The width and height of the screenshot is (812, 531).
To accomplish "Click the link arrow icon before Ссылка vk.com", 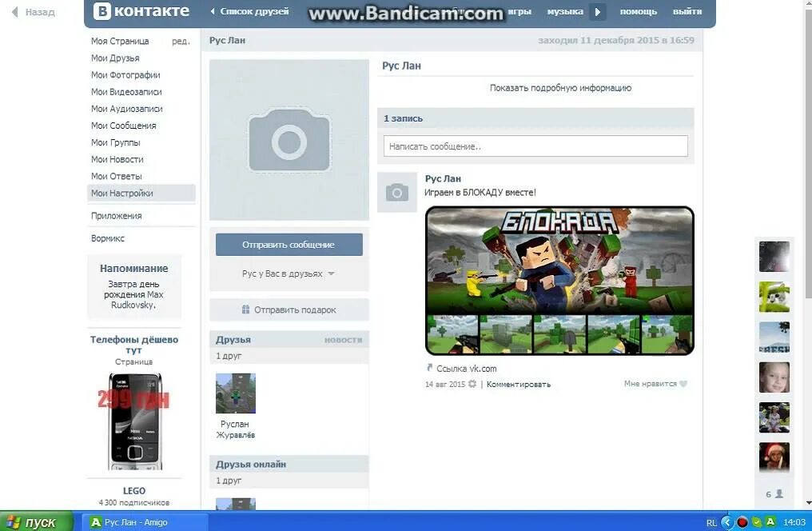I will pos(429,368).
